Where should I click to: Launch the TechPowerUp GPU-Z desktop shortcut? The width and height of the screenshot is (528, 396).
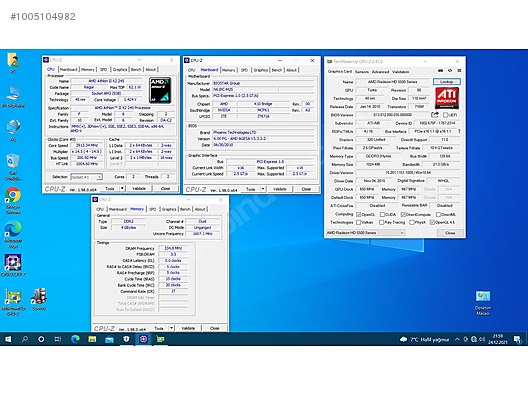pos(13,302)
